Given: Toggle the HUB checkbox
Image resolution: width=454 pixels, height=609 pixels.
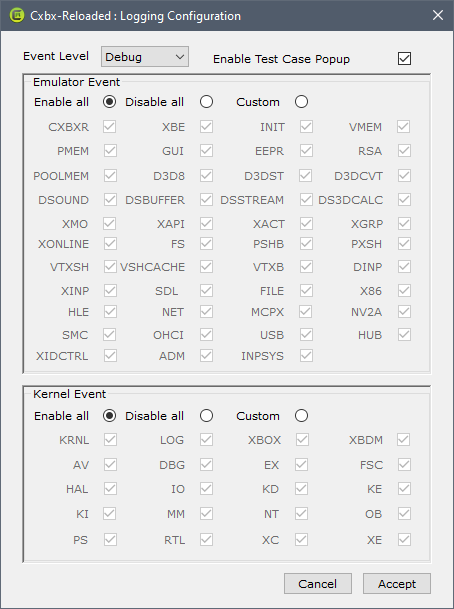Looking at the screenshot, I should [x=404, y=334].
